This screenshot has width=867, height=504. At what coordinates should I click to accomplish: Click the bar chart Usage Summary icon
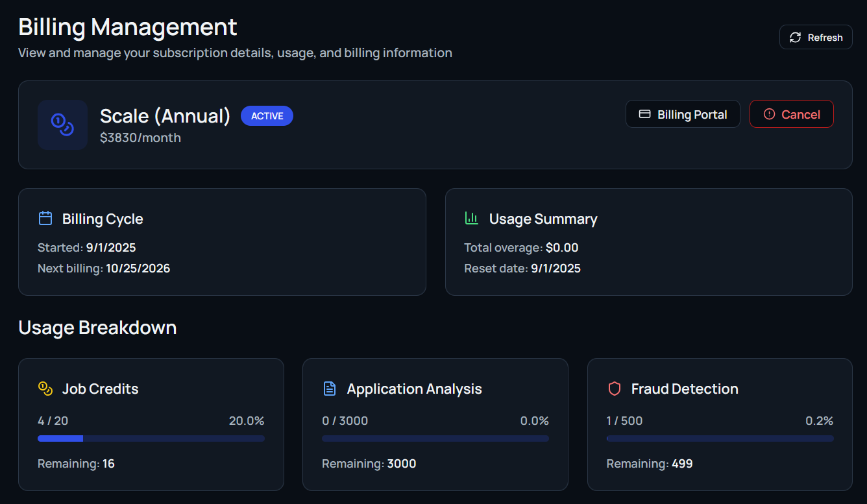(x=472, y=219)
